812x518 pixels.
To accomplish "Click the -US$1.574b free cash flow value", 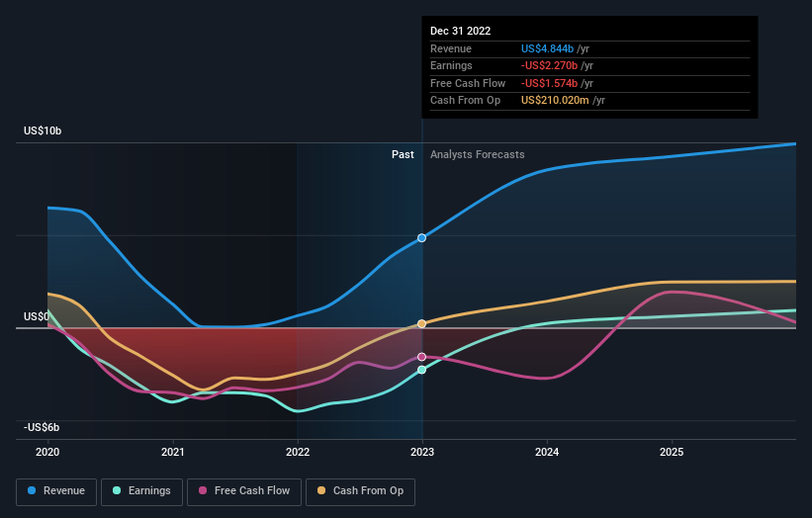I will (x=550, y=83).
